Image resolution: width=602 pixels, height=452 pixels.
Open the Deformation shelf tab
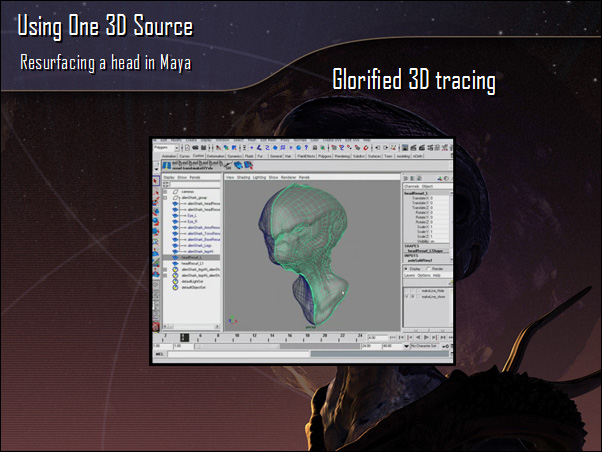click(215, 156)
